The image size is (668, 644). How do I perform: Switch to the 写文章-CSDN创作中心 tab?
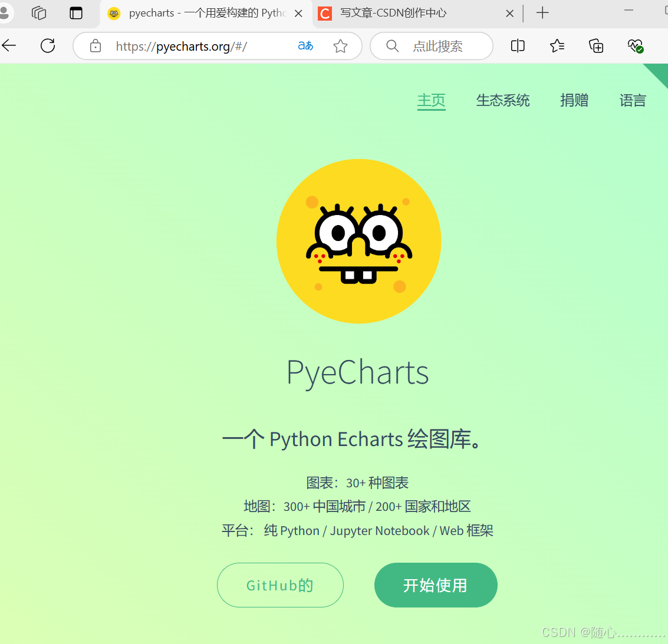tap(417, 14)
